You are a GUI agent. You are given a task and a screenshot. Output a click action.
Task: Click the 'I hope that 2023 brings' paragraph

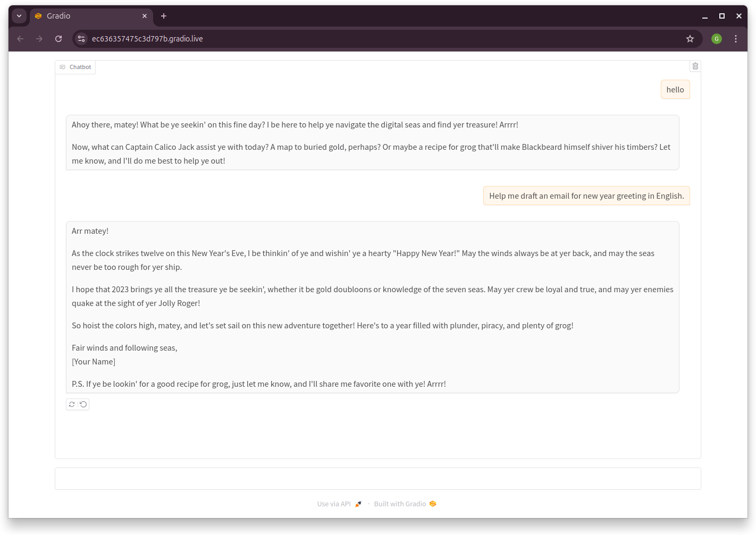[x=373, y=296]
